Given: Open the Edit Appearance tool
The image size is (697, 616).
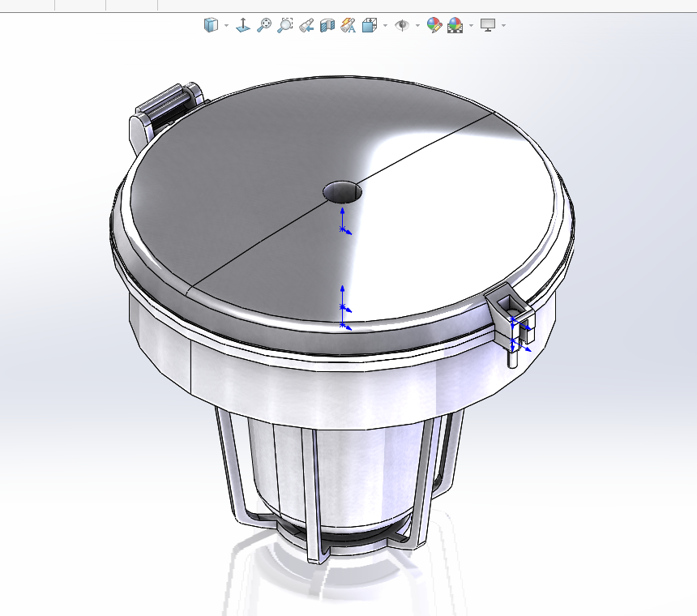Looking at the screenshot, I should 434,25.
